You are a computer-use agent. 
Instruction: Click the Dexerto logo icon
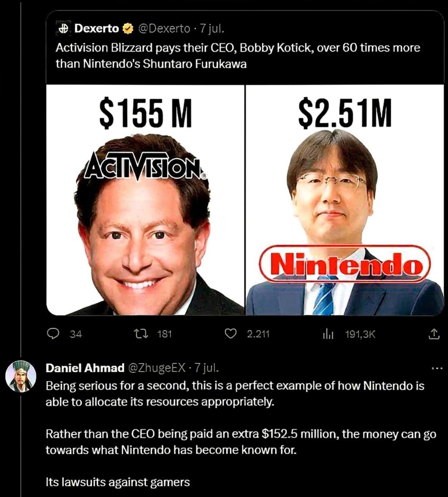click(x=63, y=29)
